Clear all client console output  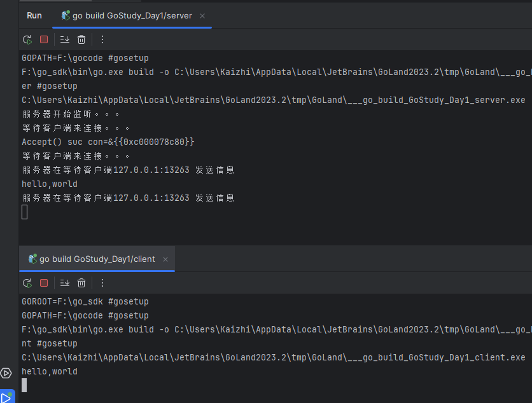click(x=81, y=283)
